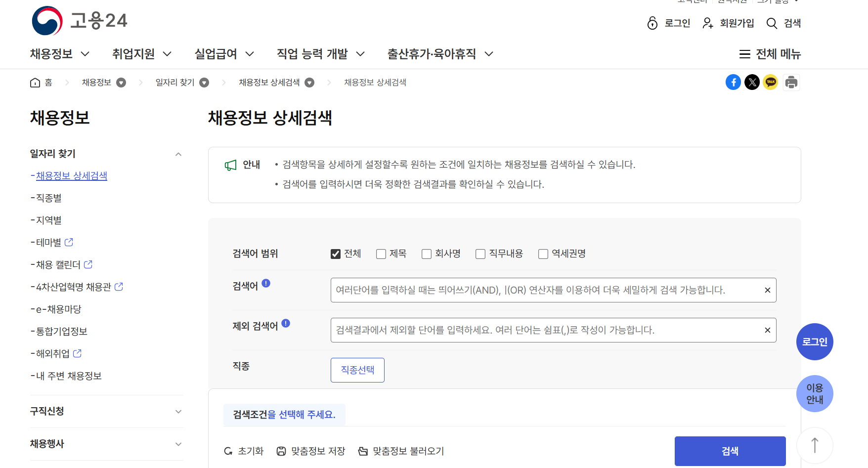Share page via Facebook icon
The image size is (868, 468).
click(733, 82)
